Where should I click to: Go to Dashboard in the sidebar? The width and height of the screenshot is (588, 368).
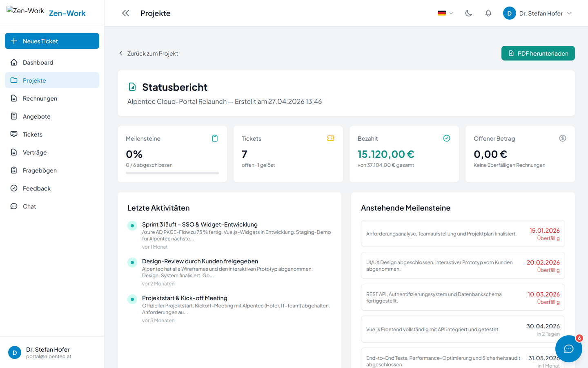[52, 62]
